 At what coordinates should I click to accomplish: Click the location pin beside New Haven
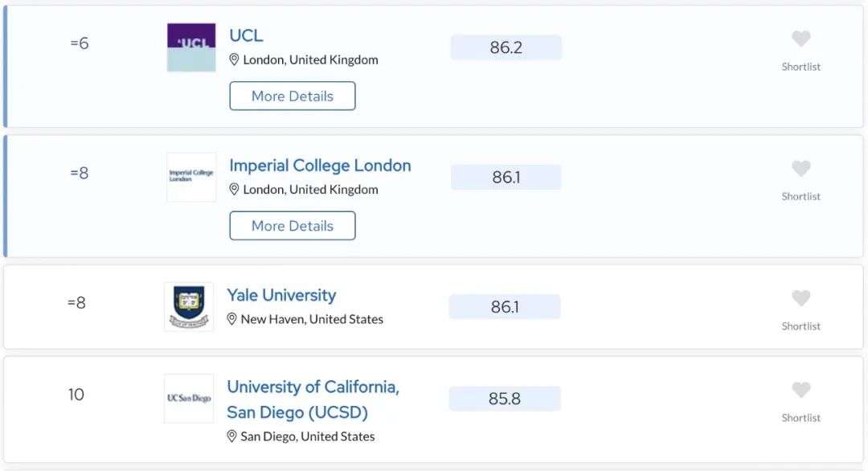(232, 319)
